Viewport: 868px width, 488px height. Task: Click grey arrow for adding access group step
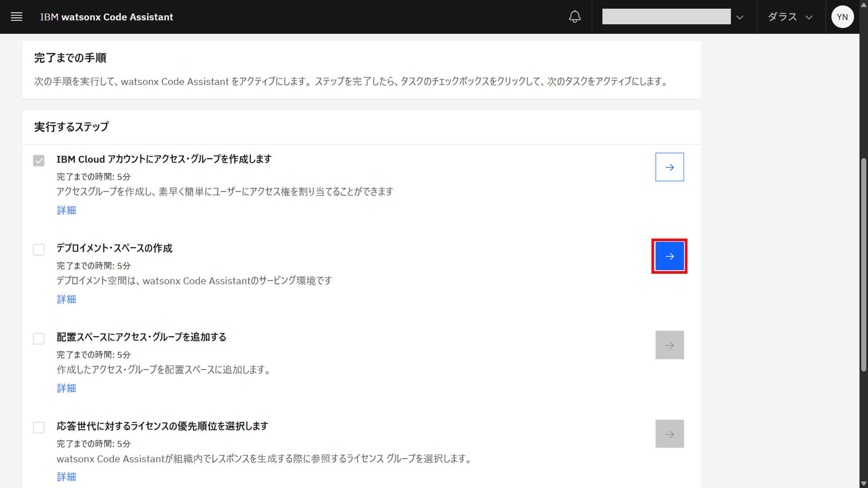point(669,345)
